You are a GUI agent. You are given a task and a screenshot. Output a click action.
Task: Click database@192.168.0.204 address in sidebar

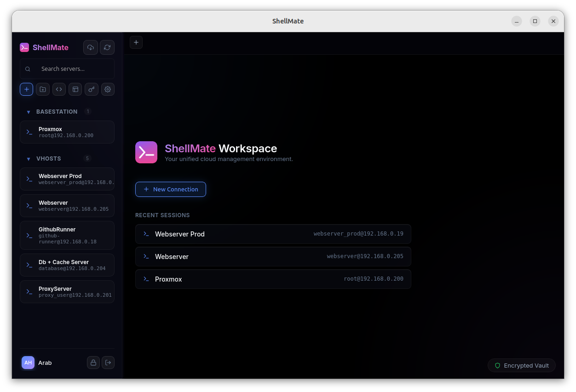point(72,268)
